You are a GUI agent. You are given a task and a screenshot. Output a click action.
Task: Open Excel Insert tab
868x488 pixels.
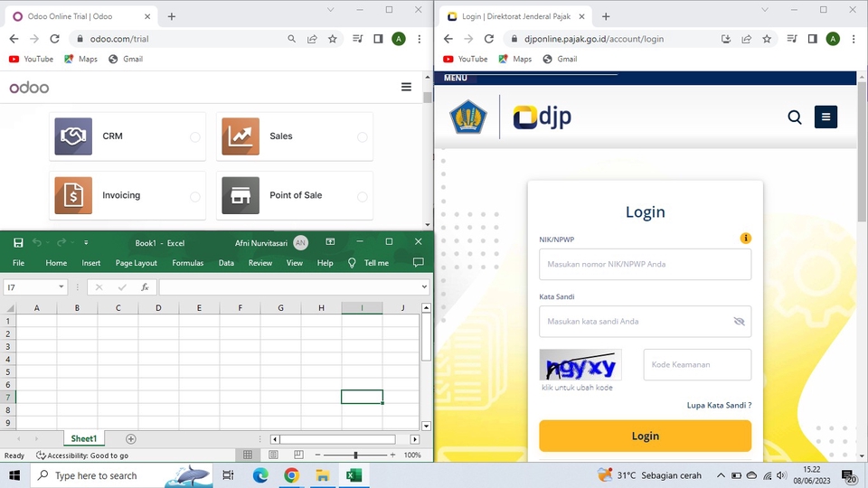[x=90, y=263]
